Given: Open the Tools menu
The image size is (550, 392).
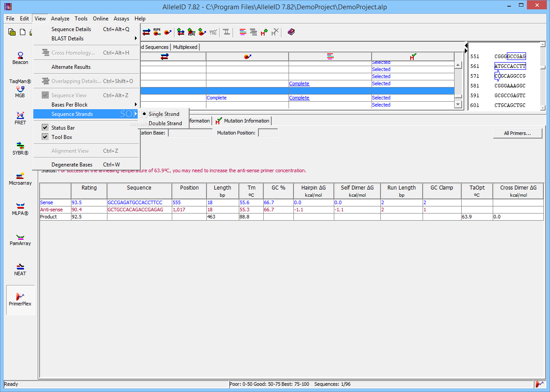Looking at the screenshot, I should (81, 19).
